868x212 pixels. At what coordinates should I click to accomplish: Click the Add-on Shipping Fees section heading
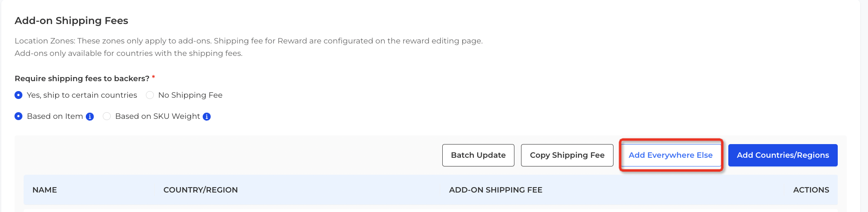coord(71,21)
